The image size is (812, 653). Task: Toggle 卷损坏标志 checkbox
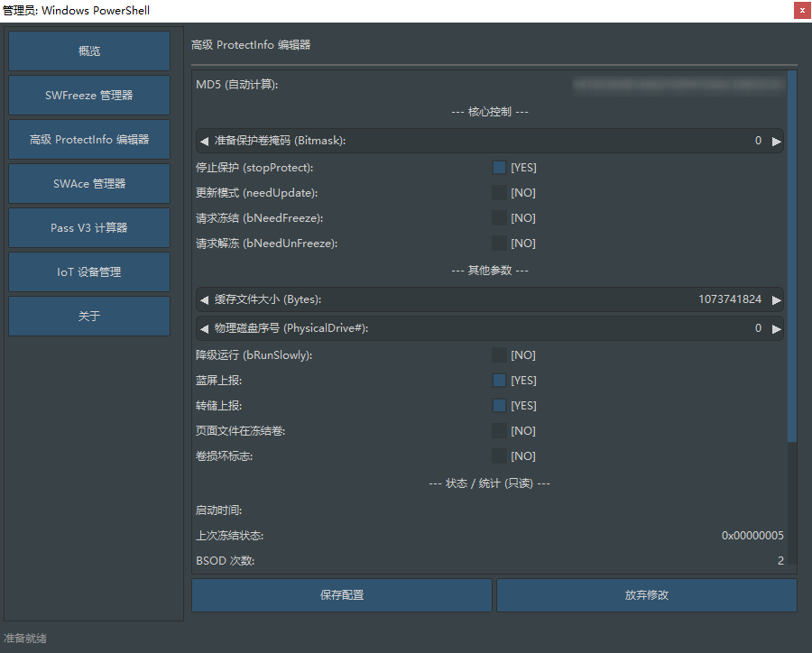click(x=499, y=455)
